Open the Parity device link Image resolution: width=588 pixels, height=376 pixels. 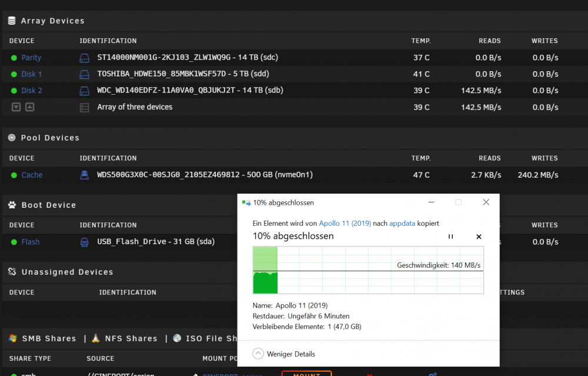point(31,58)
